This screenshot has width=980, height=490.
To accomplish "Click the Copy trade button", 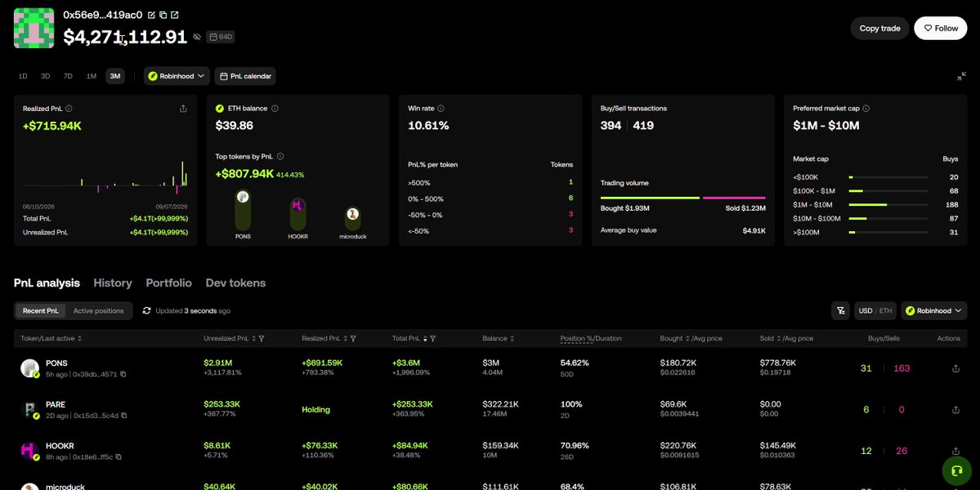I will point(879,28).
